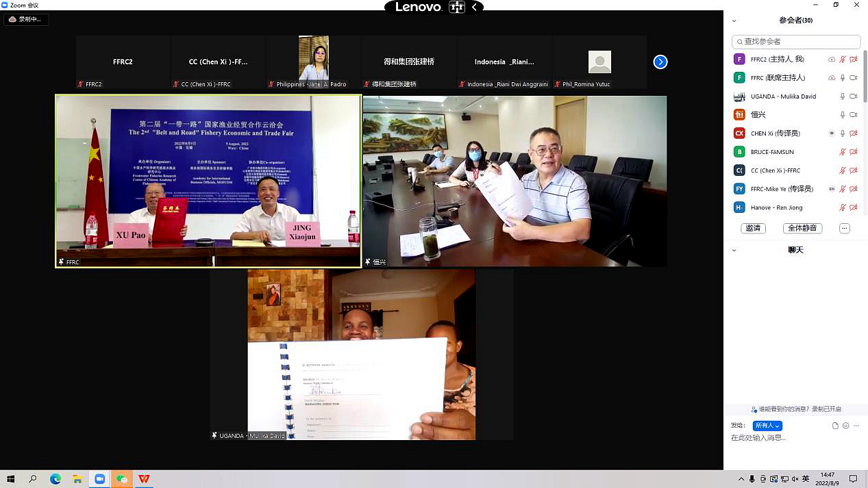Screen dimensions: 868x488
Task: Toggle FFRC co-host camera
Action: (854, 78)
